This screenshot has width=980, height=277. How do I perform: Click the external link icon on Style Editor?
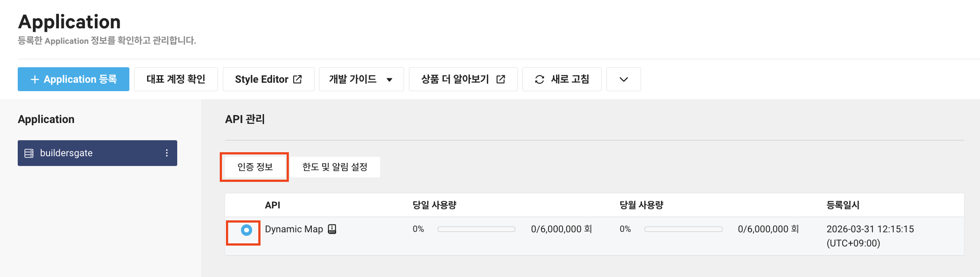(298, 79)
